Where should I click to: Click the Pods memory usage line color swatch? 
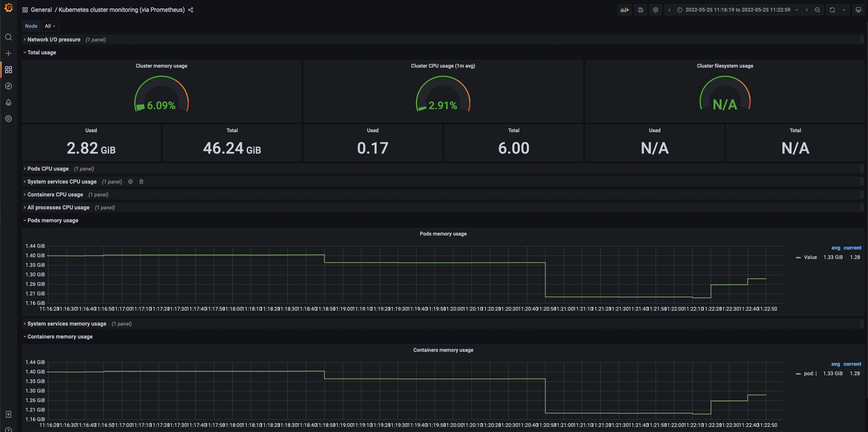point(798,258)
